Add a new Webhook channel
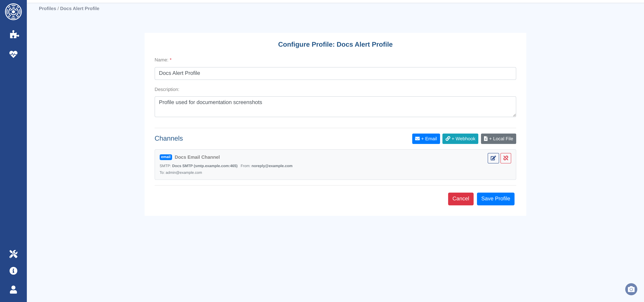The height and width of the screenshot is (302, 644). (460, 139)
